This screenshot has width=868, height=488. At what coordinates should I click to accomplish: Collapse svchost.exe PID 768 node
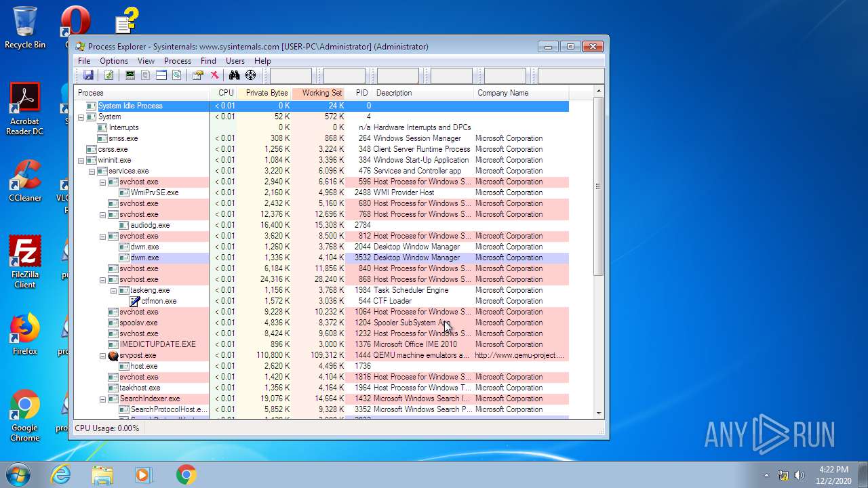click(103, 214)
